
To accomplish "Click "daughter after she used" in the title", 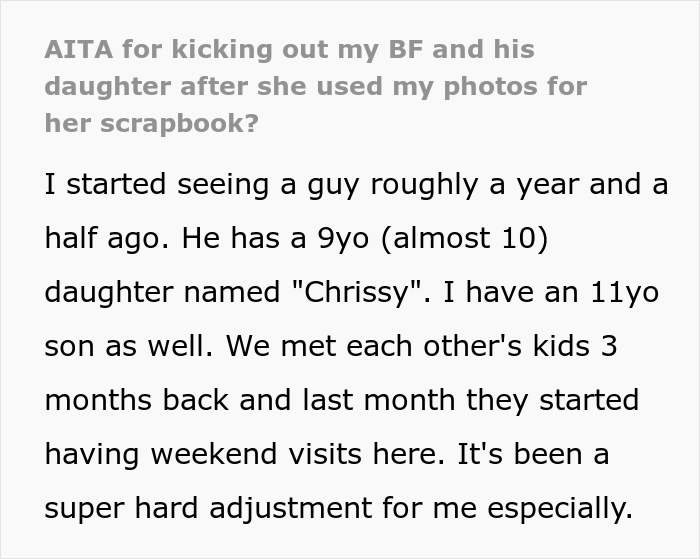I will 213,86.
